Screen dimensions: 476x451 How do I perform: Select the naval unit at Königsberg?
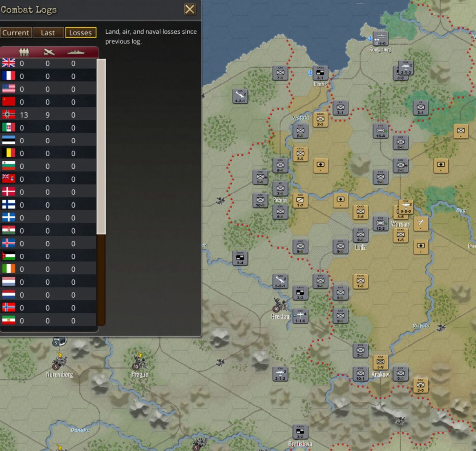381,39
